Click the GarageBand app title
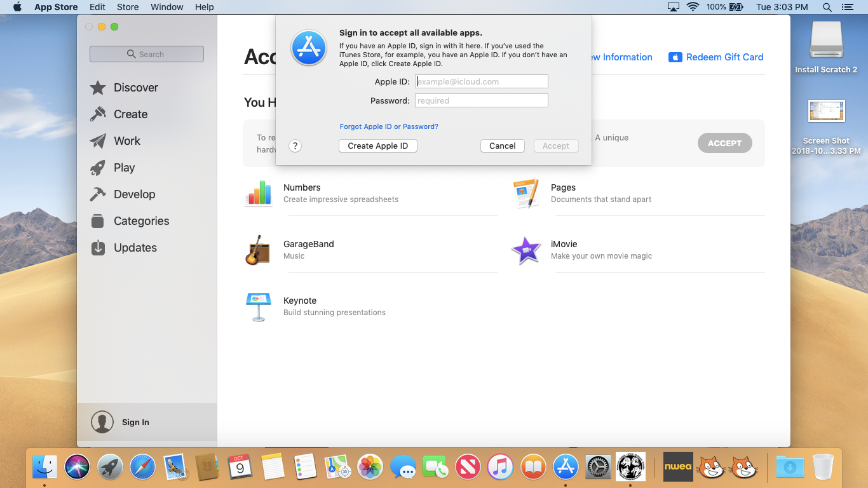 309,244
